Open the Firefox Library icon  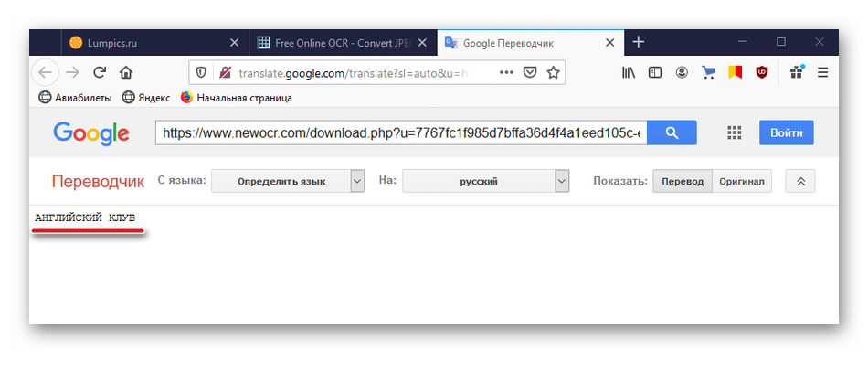click(x=629, y=72)
